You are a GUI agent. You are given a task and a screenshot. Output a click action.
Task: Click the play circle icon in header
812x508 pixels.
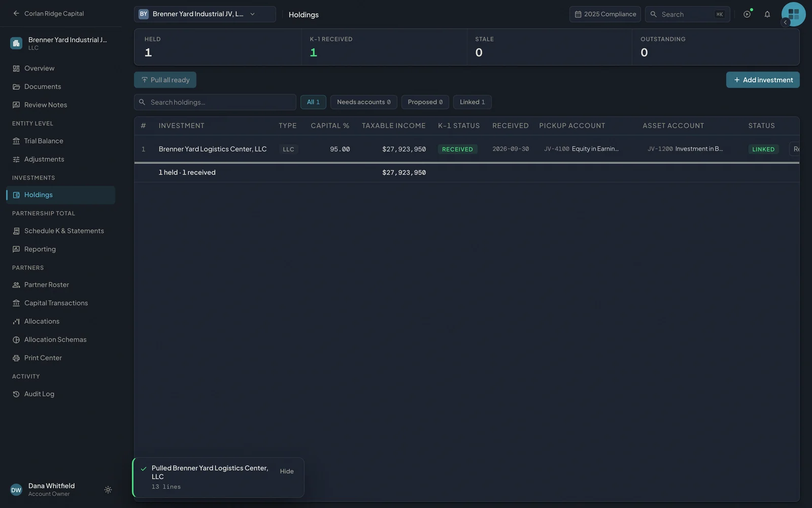tap(747, 14)
